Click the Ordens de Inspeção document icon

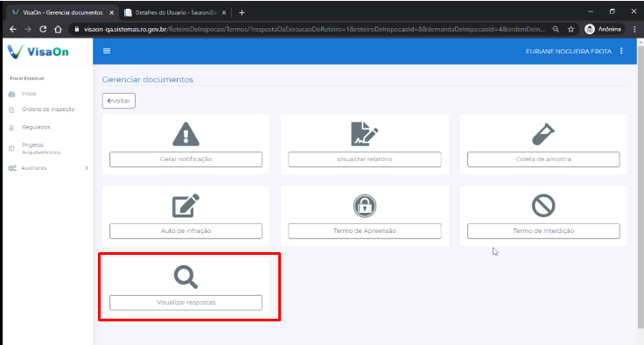(x=11, y=109)
